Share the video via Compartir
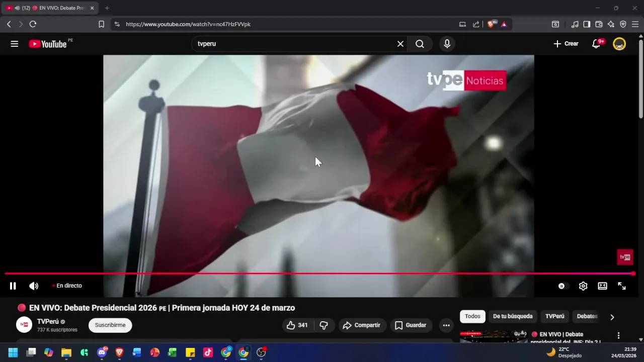Image resolution: width=644 pixels, height=362 pixels. (x=362, y=325)
